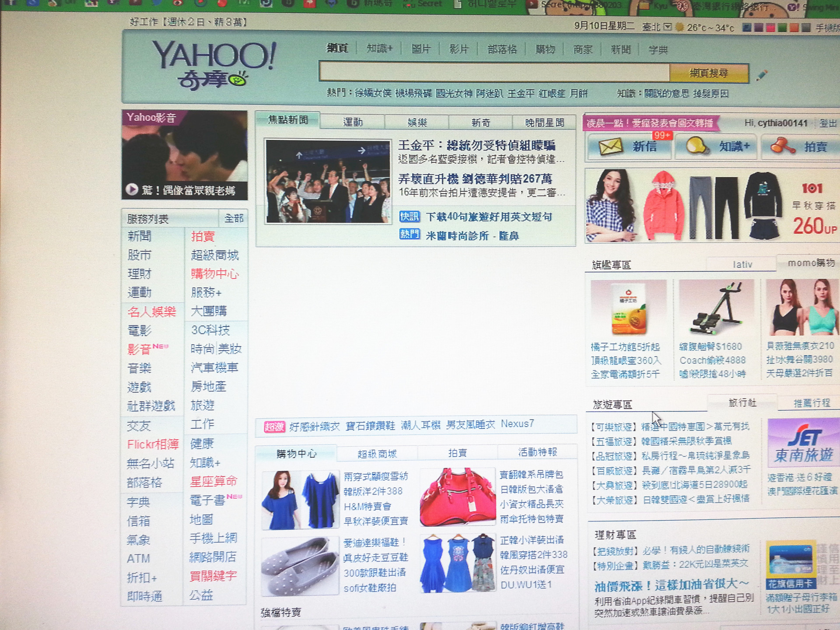840x630 pixels.
Task: Click the pencil handwriting input icon
Action: coord(762,75)
